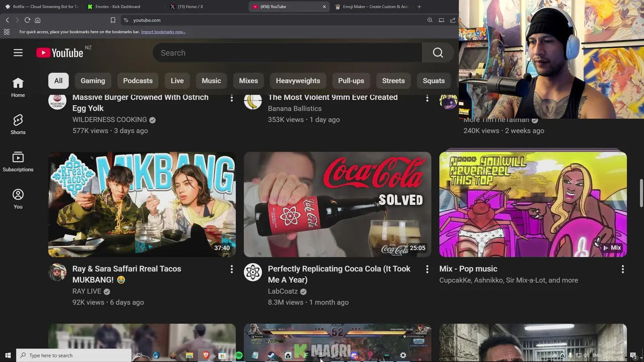Open Steam from the taskbar
Viewport: 644px width, 362px height.
click(x=271, y=355)
